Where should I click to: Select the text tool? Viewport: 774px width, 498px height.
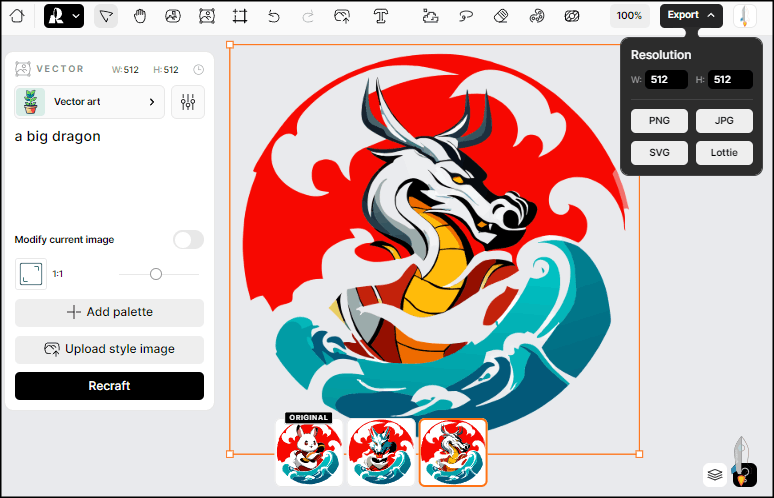coord(381,16)
